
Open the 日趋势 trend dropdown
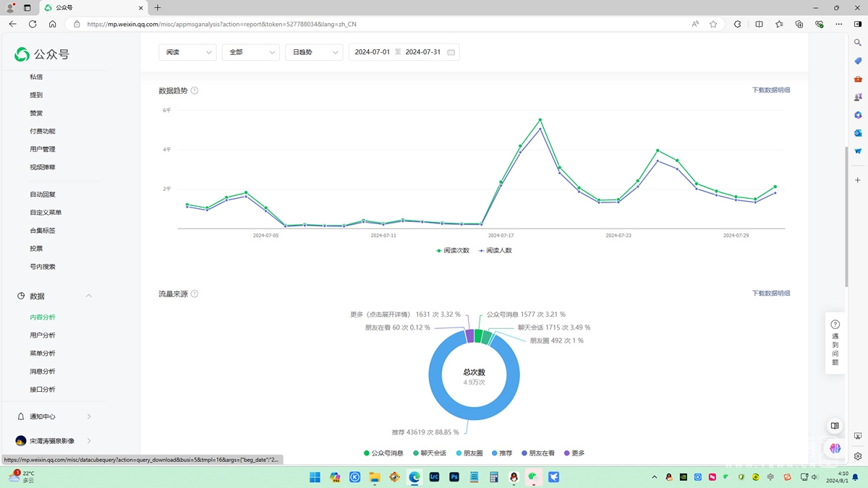pos(314,52)
